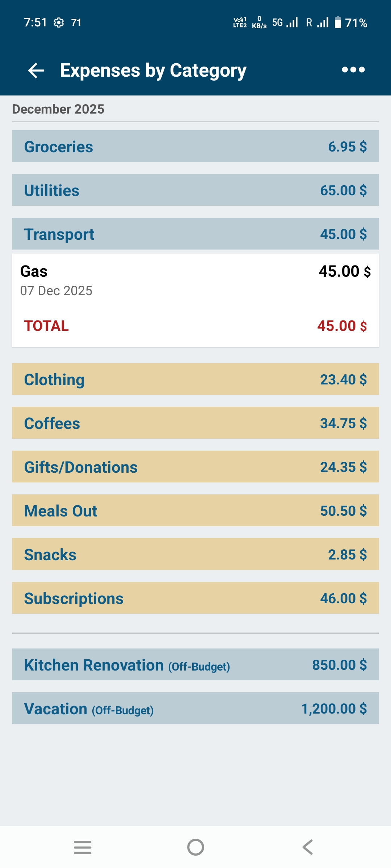391x868 pixels.
Task: Expand the Coffees category row
Action: 195,423
